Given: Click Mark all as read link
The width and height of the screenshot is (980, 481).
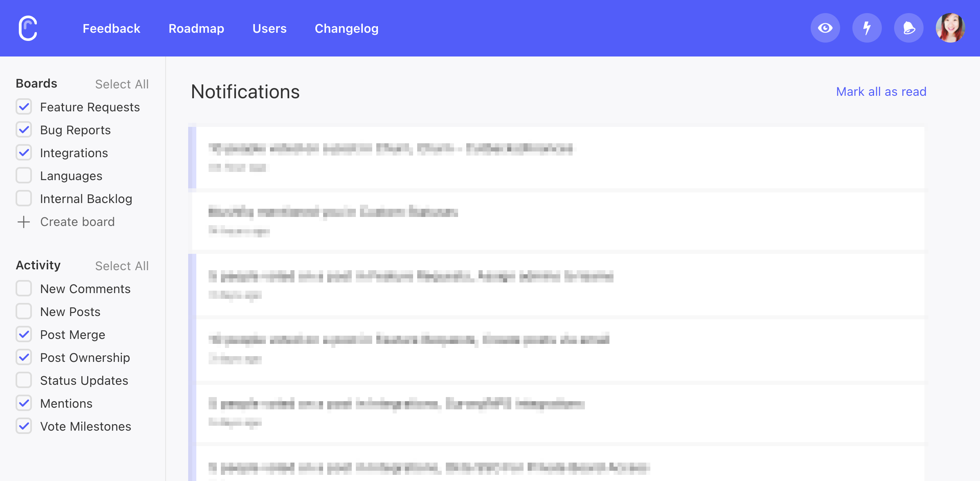Looking at the screenshot, I should (x=881, y=92).
